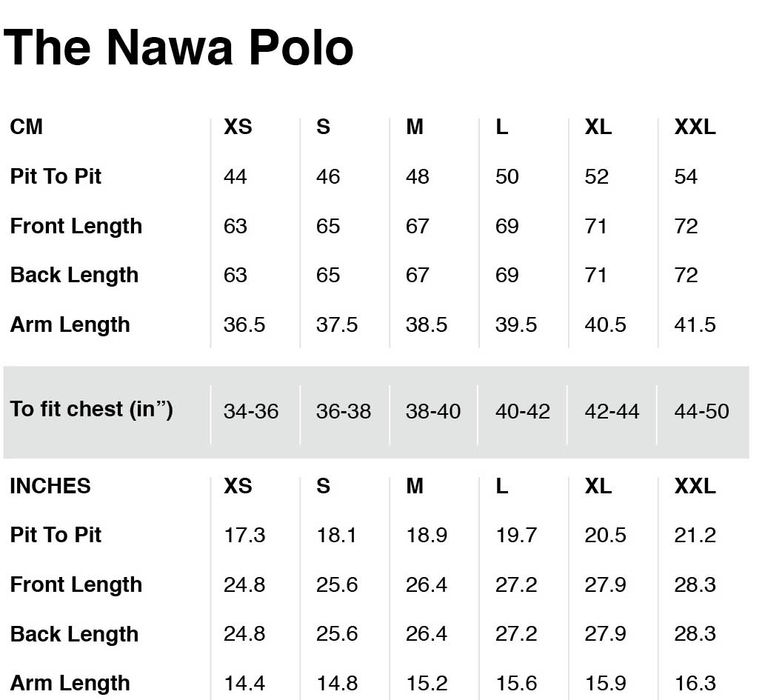765x700 pixels.
Task: Click the title The Nawa Polo
Action: pos(178,47)
